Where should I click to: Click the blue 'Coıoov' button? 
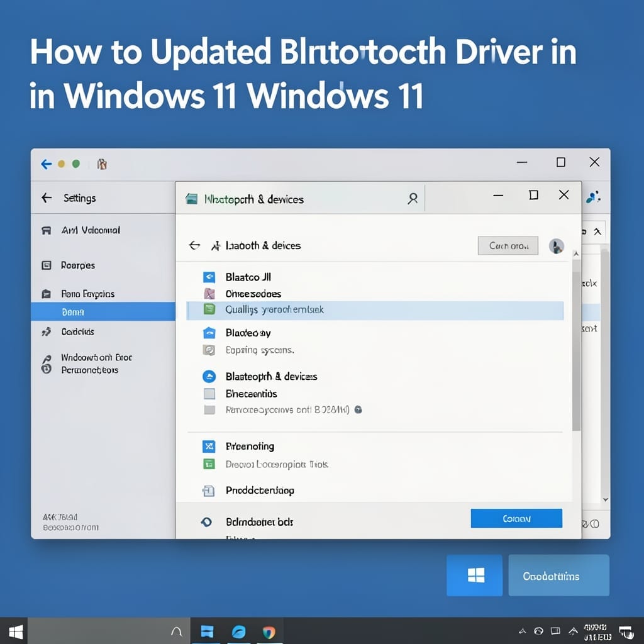pos(516,519)
